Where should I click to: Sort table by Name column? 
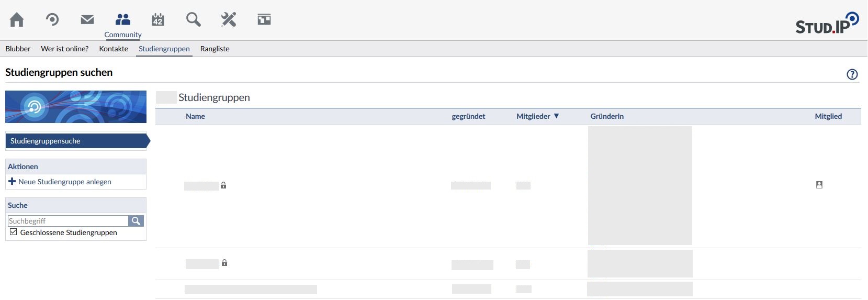pos(195,116)
